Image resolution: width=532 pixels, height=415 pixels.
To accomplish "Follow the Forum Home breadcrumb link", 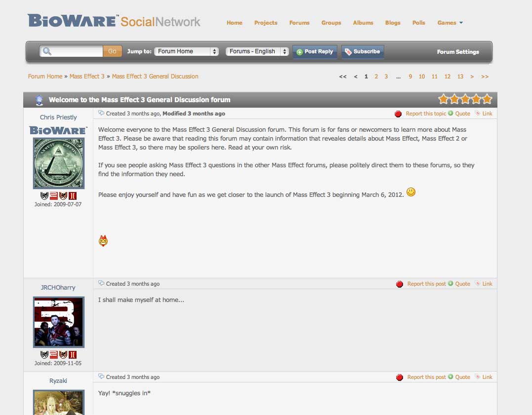I will [45, 76].
